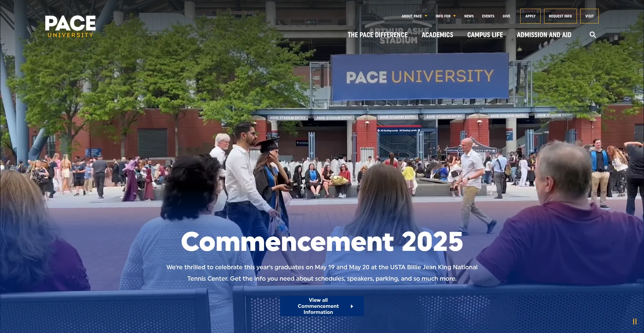
Task: Expand the About Pace dropdown arrow
Action: 426,16
